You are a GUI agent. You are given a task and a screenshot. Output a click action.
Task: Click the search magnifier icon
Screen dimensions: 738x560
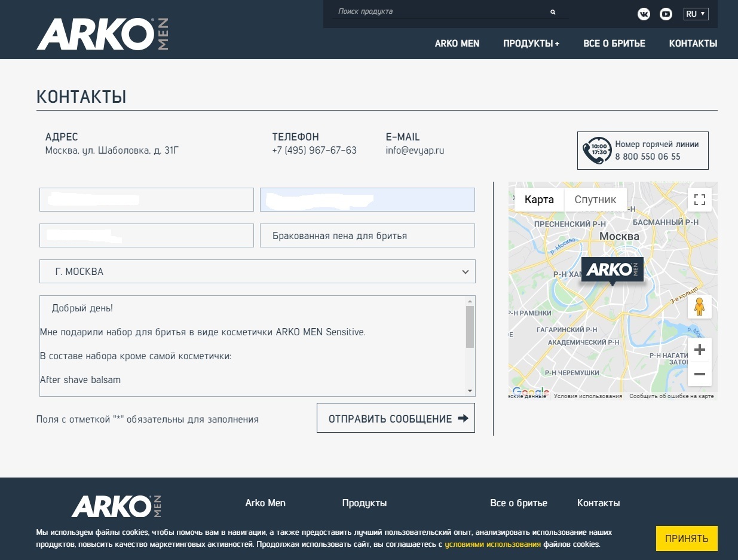tap(553, 12)
